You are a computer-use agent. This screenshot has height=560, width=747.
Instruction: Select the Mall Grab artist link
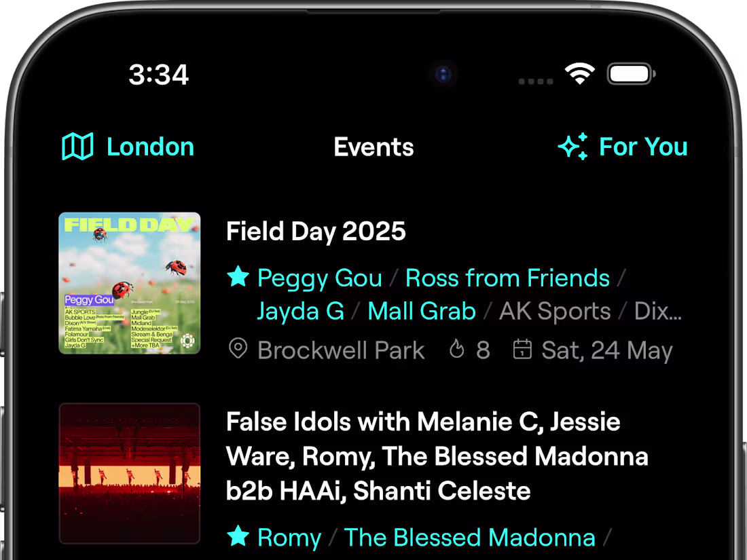click(421, 310)
